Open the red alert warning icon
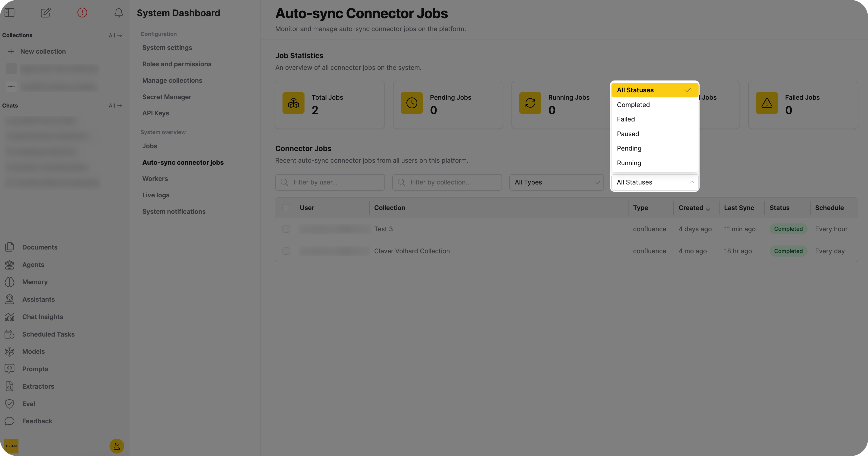This screenshot has height=456, width=868. 82,13
